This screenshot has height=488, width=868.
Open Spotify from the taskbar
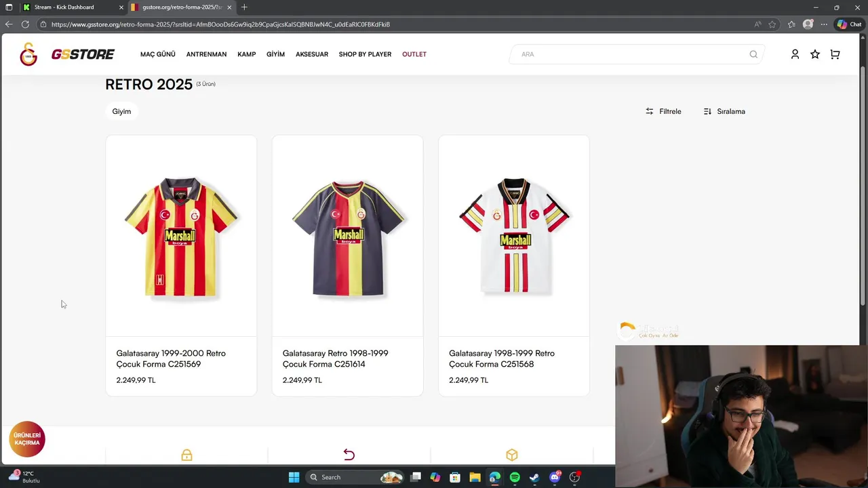coord(515,477)
